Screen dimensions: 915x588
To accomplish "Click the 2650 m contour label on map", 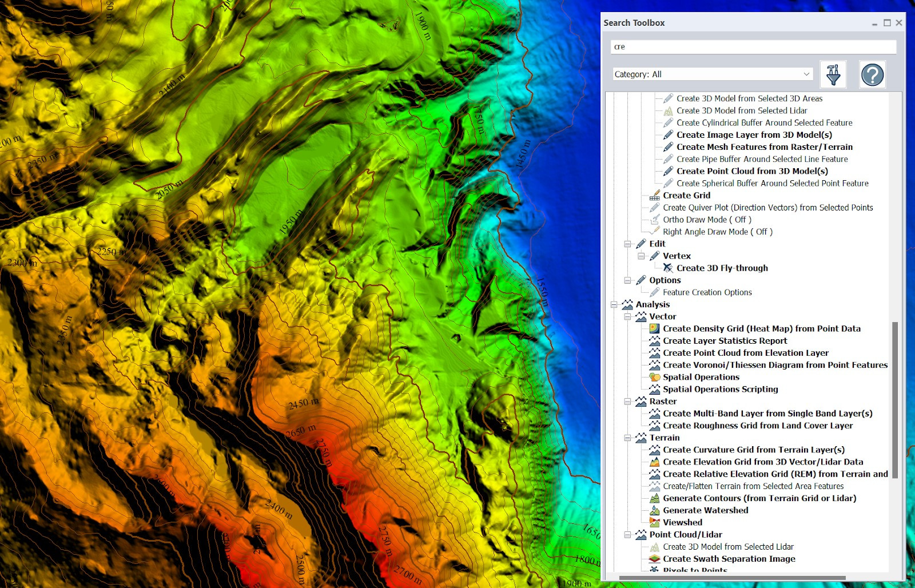I will [x=301, y=430].
